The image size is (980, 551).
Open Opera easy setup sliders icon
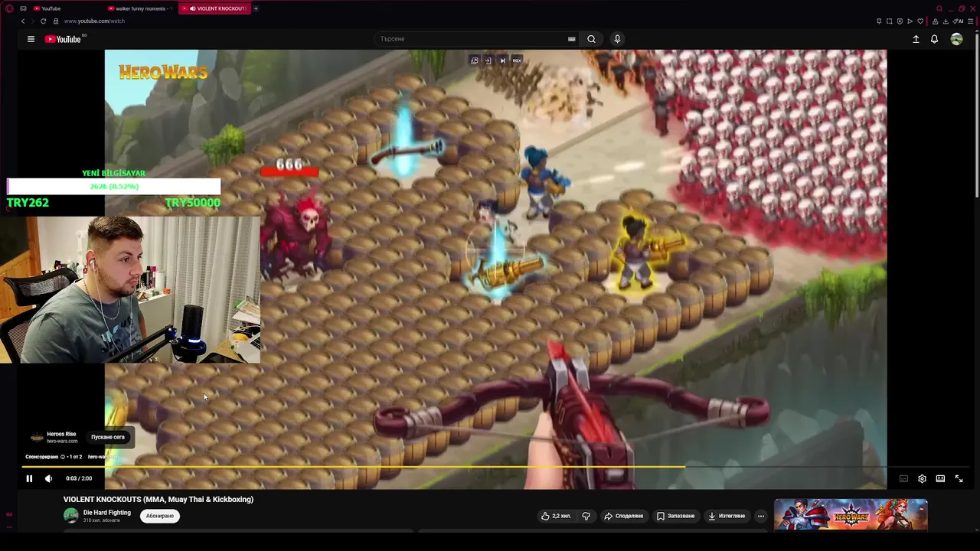(970, 21)
